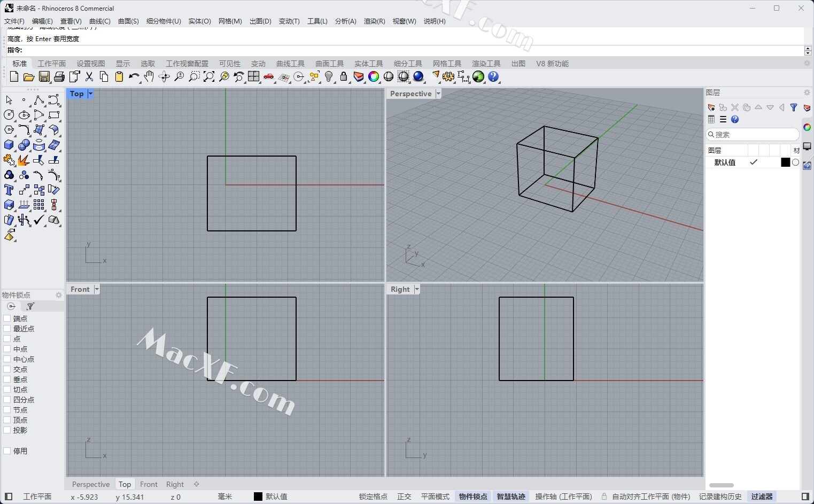This screenshot has height=504, width=814.
Task: Open the Perspective viewport dropdown arrow
Action: [438, 94]
